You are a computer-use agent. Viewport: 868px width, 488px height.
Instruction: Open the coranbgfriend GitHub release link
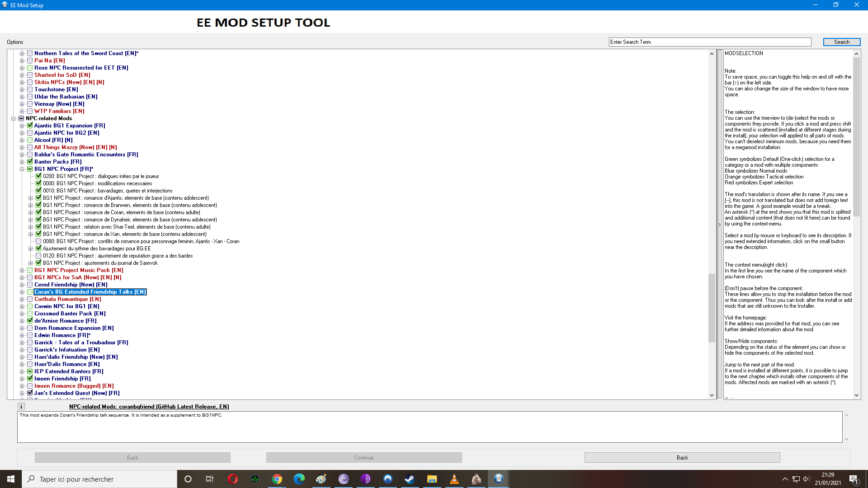point(149,407)
